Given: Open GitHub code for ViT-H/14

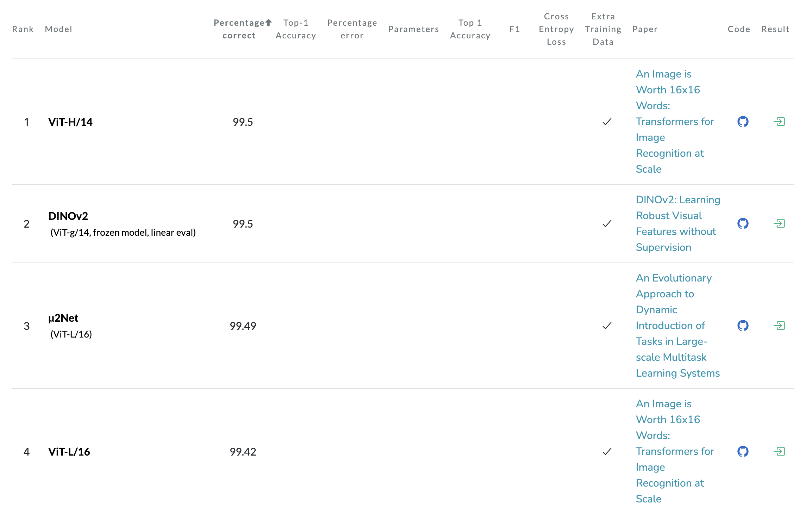Looking at the screenshot, I should coord(743,122).
